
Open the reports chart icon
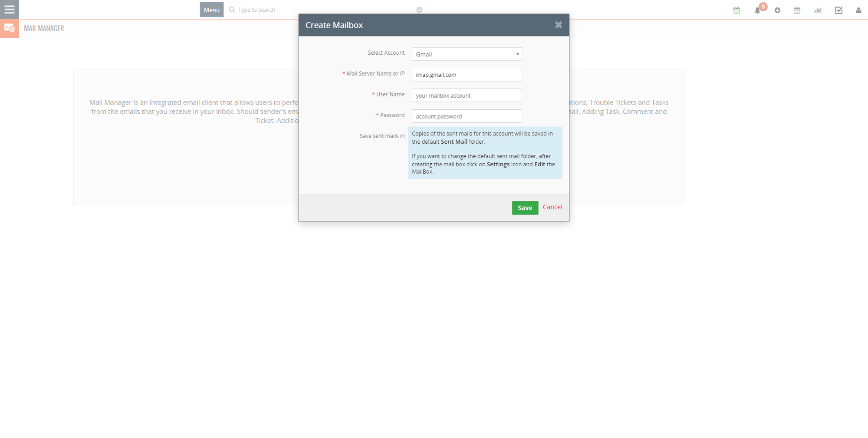click(x=817, y=10)
